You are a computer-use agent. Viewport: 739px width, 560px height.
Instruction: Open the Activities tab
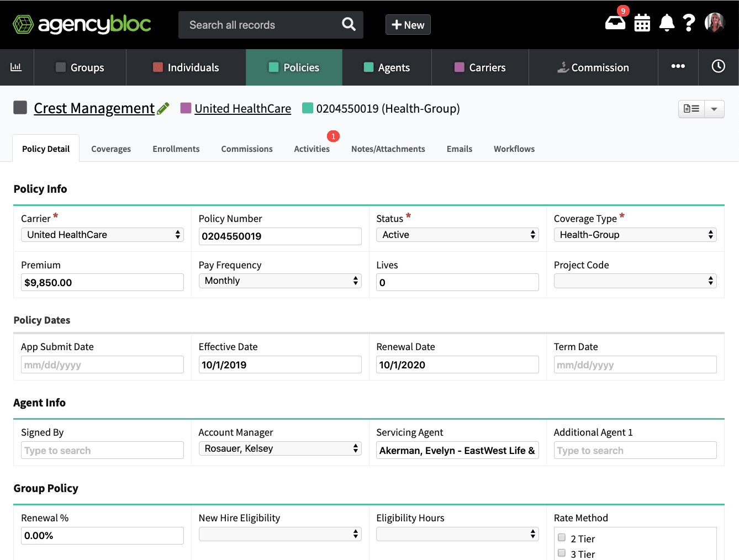pos(312,149)
